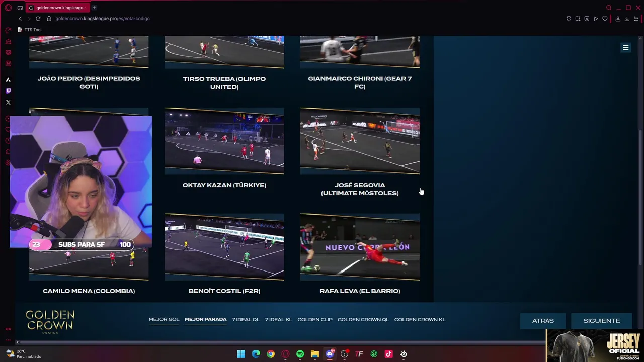Pin page using pushpin icon
The height and width of the screenshot is (362, 644).
pos(569,19)
